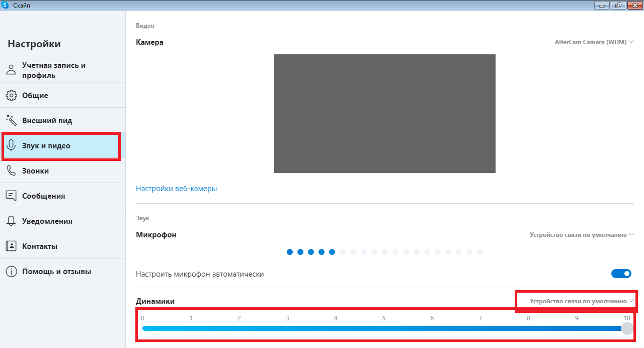The image size is (644, 348).
Task: Open the AlterCam Camera device dropdown
Action: coord(594,42)
